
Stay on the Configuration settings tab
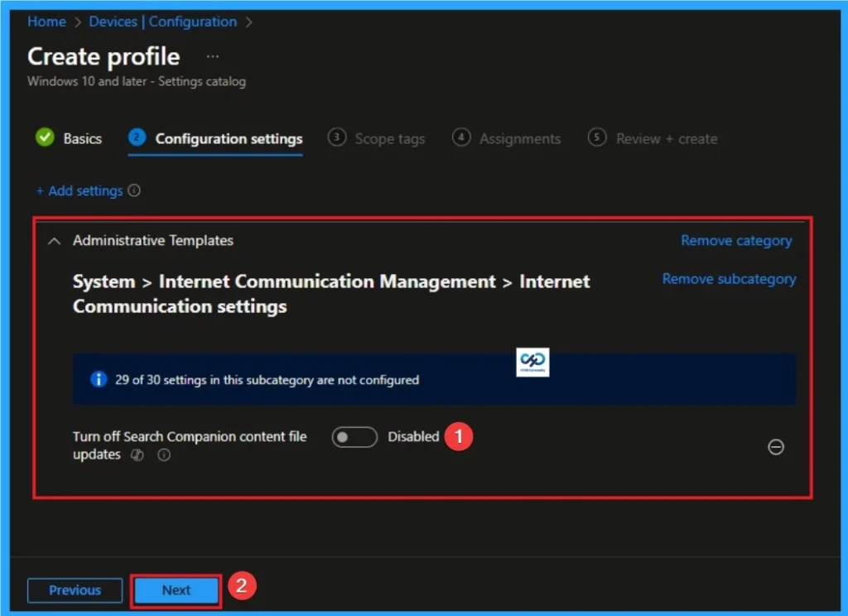pos(228,138)
